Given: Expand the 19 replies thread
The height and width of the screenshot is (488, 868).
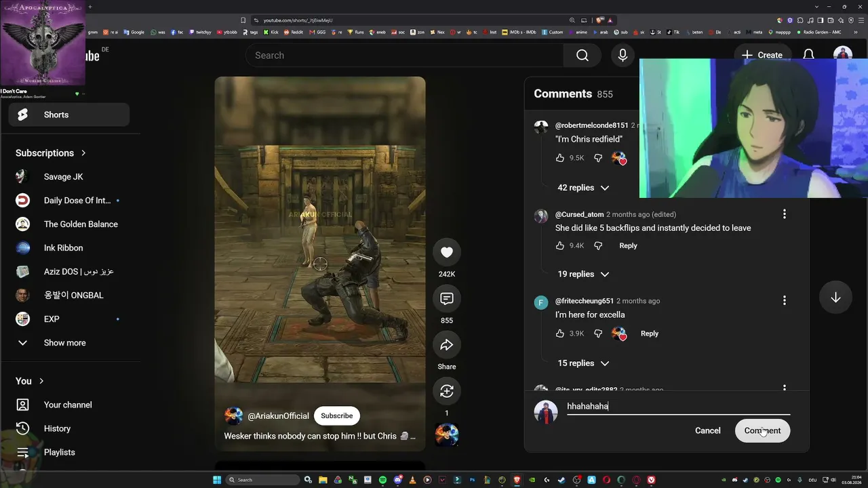Looking at the screenshot, I should pyautogui.click(x=583, y=274).
